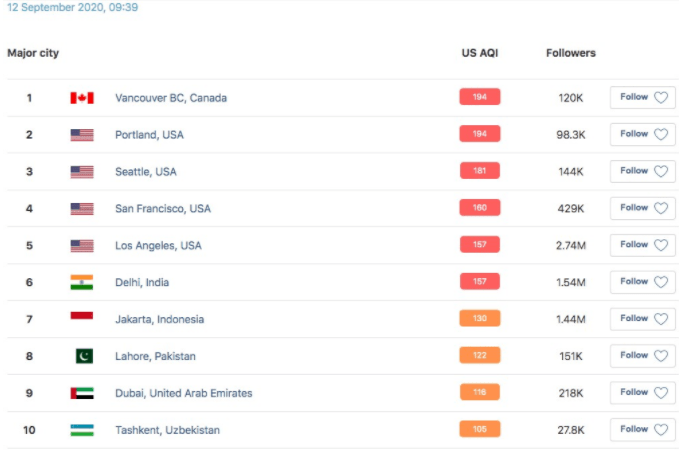Click the USA flag beside Los Angeles

tap(82, 246)
